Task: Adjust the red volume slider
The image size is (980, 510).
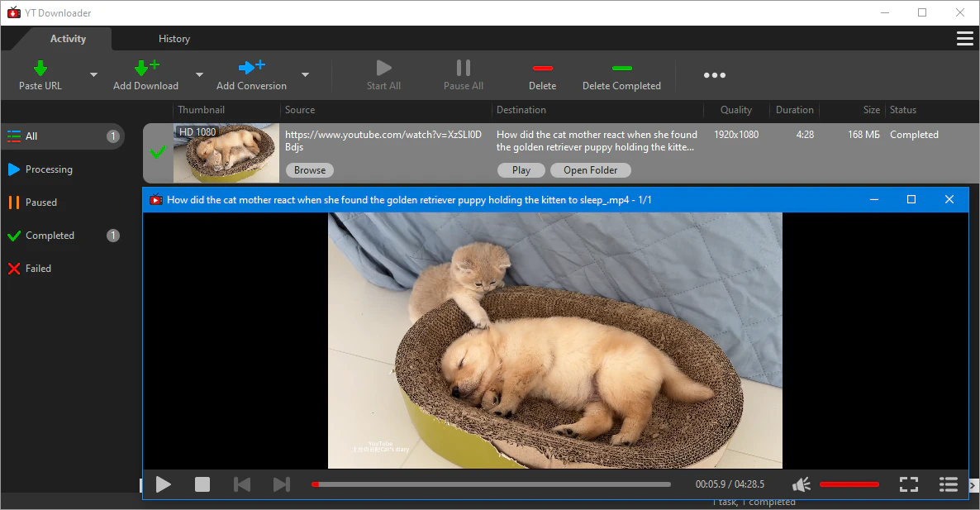Action: [x=849, y=484]
